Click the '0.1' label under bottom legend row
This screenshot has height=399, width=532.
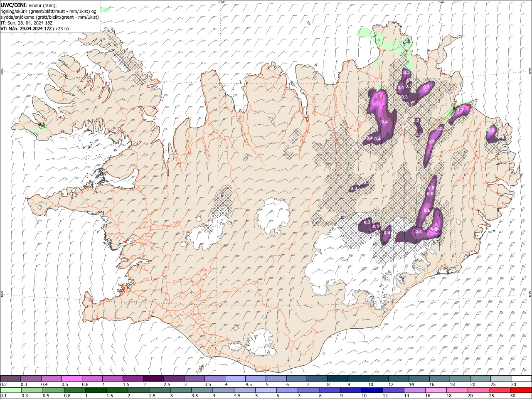pos(3,396)
